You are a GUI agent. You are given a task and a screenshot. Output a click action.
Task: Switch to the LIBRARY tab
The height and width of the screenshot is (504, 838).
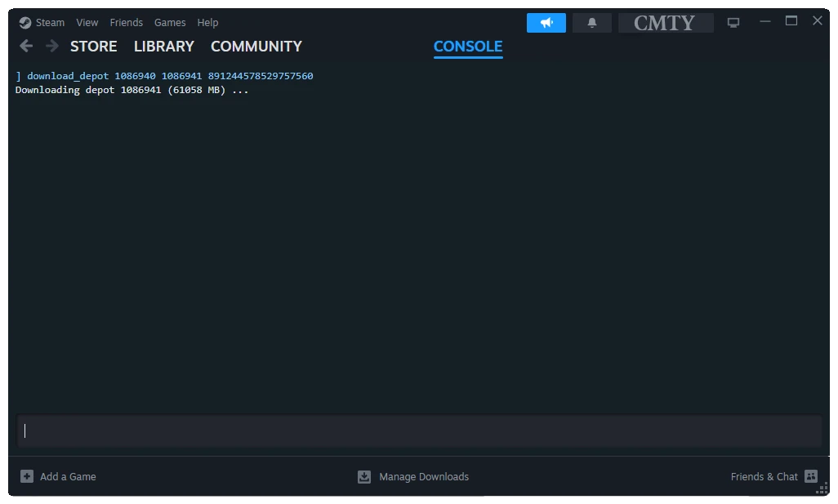pos(163,47)
